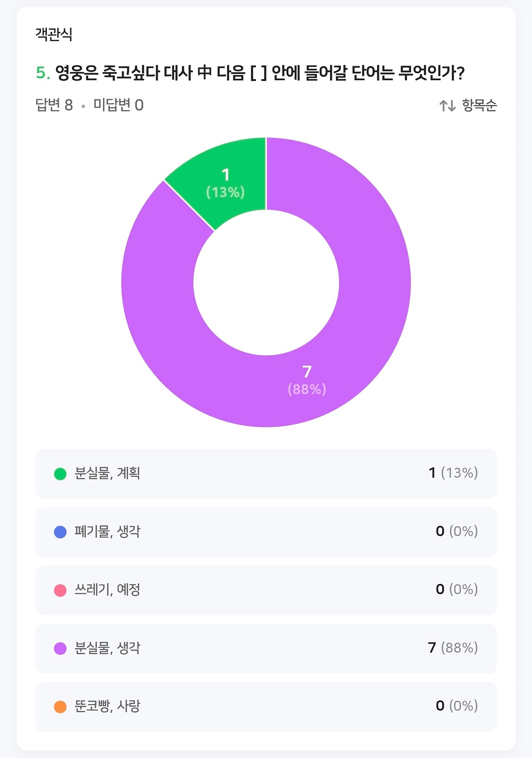This screenshot has height=758, width=532.
Task: Click the sort arrows icon
Action: pos(447,105)
